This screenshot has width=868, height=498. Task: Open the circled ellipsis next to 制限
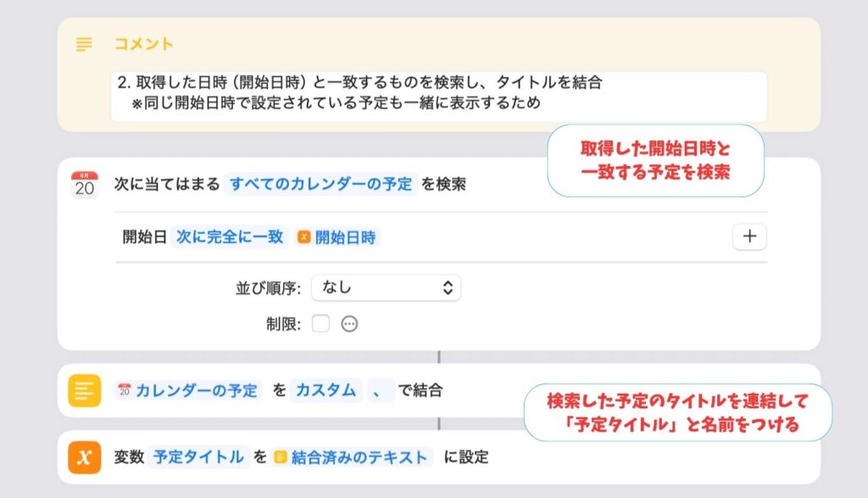[349, 324]
